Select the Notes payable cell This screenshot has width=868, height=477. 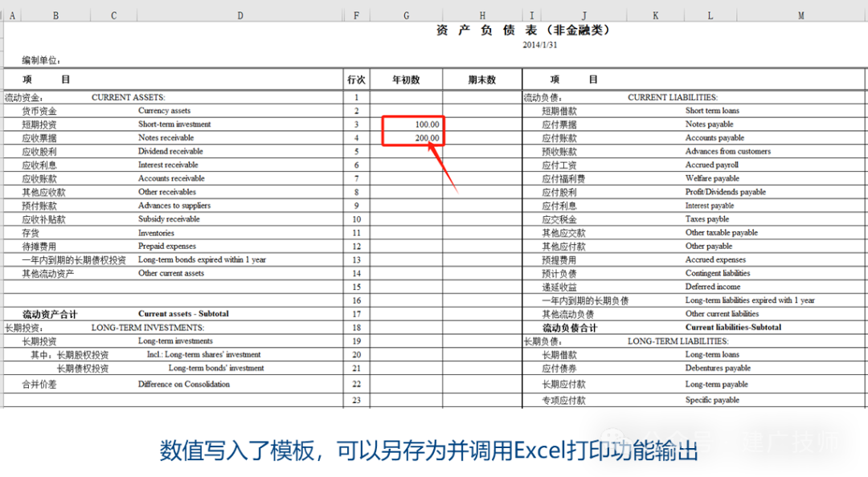click(709, 124)
